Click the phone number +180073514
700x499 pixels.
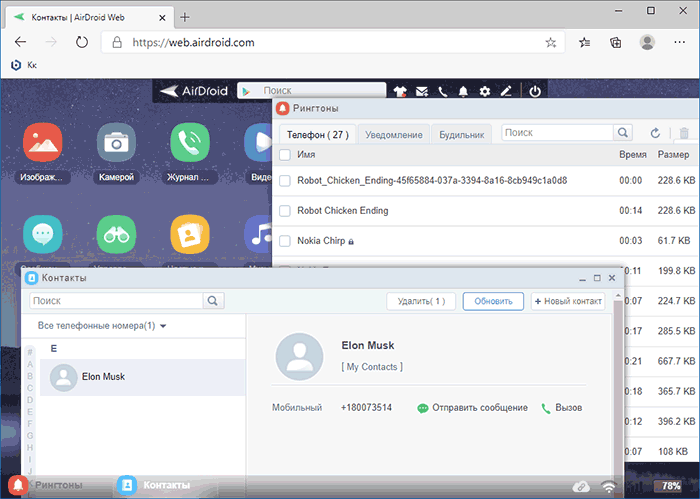point(366,408)
